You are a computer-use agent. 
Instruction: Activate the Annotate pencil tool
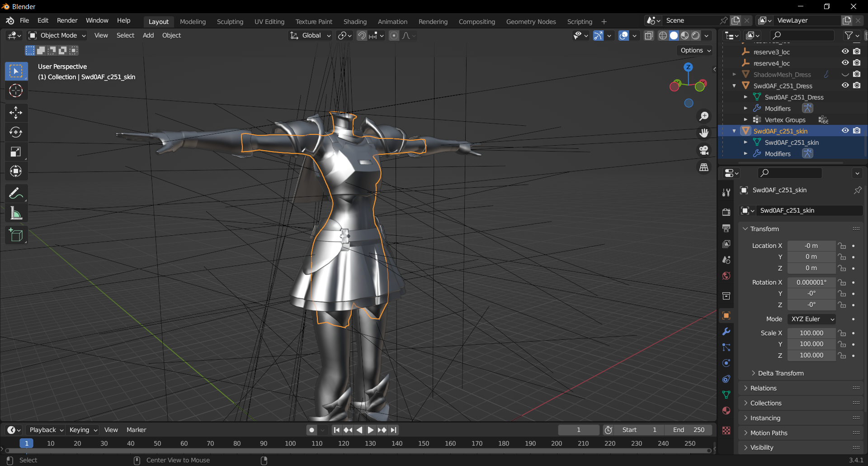click(16, 194)
